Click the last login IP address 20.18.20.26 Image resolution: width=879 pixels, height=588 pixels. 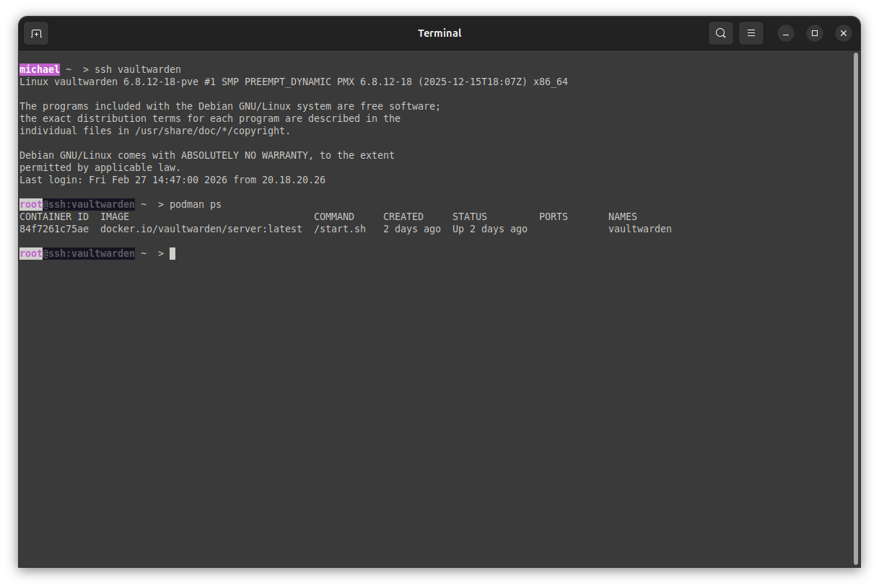(293, 180)
